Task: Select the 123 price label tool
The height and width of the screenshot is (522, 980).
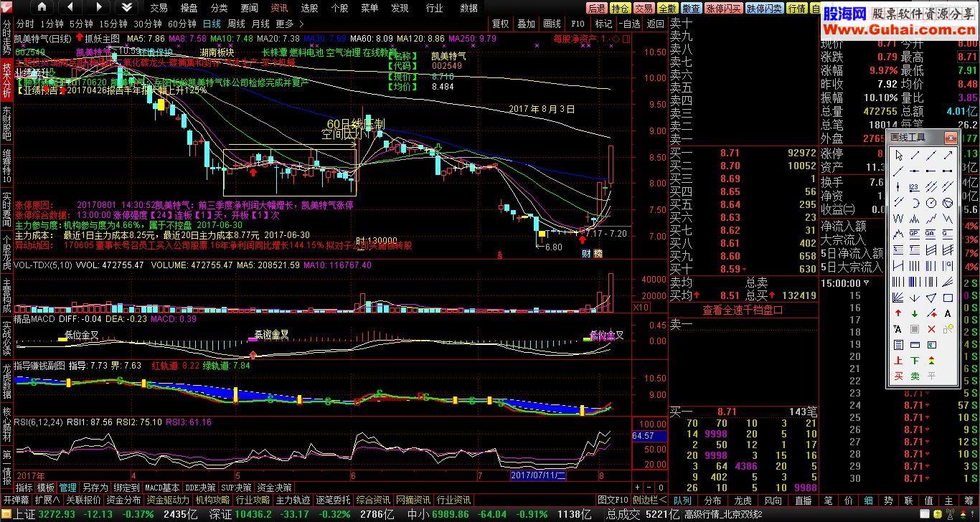Action: [915, 186]
